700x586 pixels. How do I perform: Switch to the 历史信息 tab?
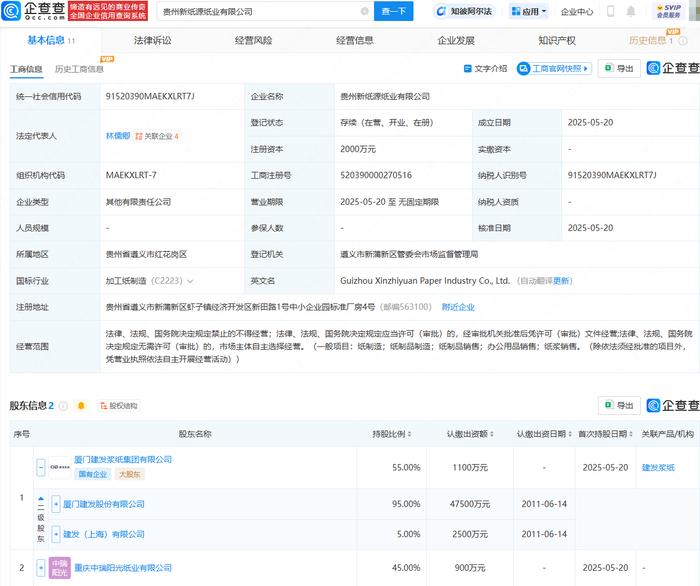click(x=650, y=41)
